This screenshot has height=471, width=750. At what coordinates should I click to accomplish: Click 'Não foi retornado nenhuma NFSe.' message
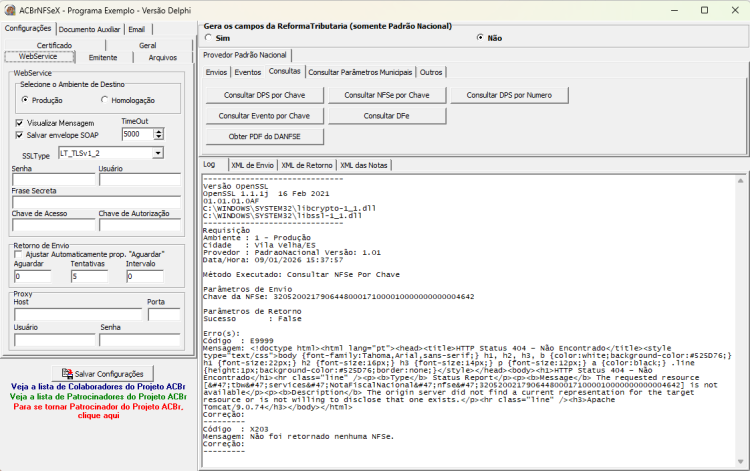(322, 437)
